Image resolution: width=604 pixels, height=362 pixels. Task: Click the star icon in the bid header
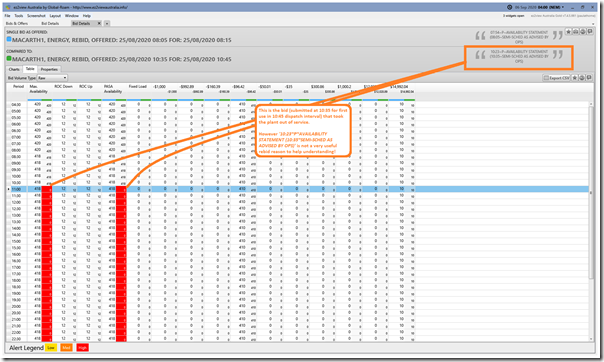pyautogui.click(x=569, y=32)
